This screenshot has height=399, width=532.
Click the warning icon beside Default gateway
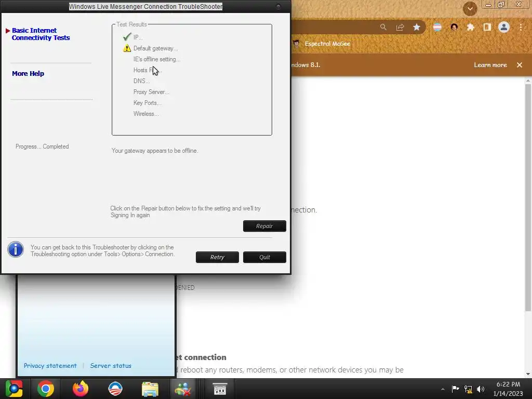pos(127,48)
